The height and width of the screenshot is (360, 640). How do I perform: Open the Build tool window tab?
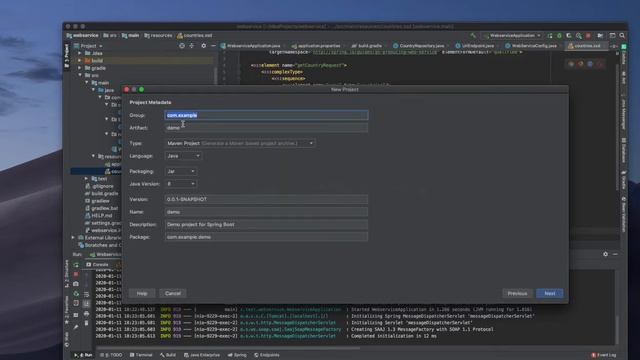point(168,355)
